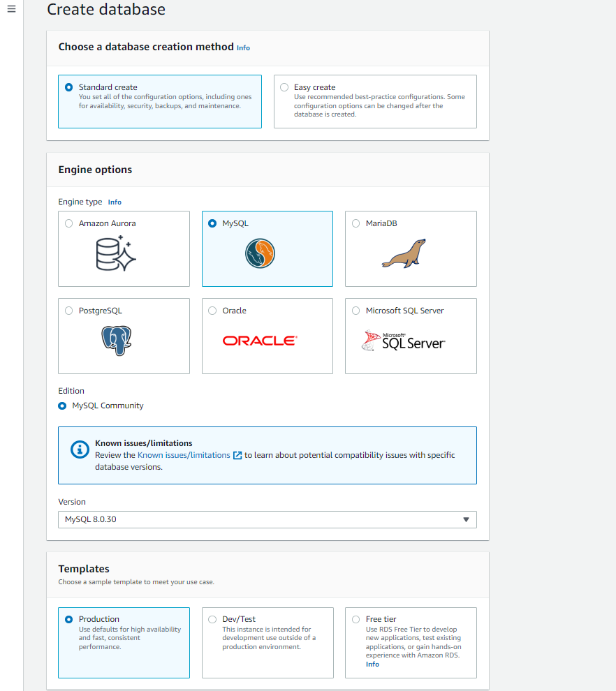Click the Create database heading
The image size is (616, 691).
(106, 9)
